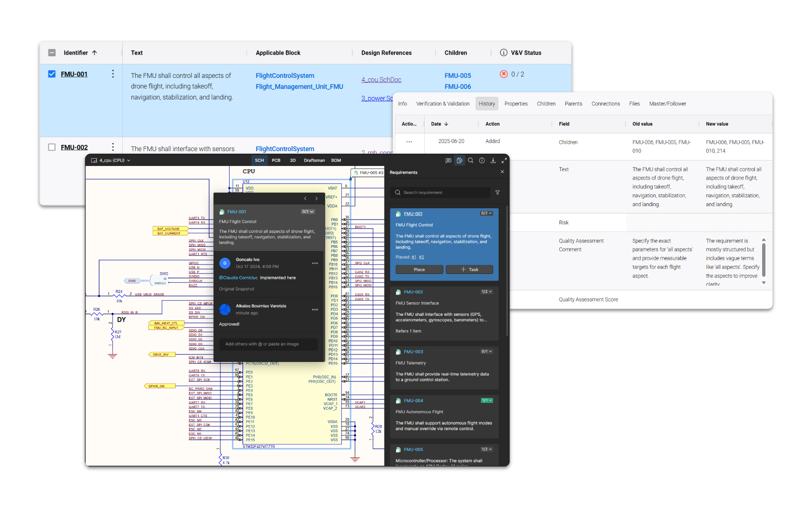Click the document info icon in the viewer toolbar
Image resolution: width=812 pixels, height=508 pixels.
[x=482, y=160]
